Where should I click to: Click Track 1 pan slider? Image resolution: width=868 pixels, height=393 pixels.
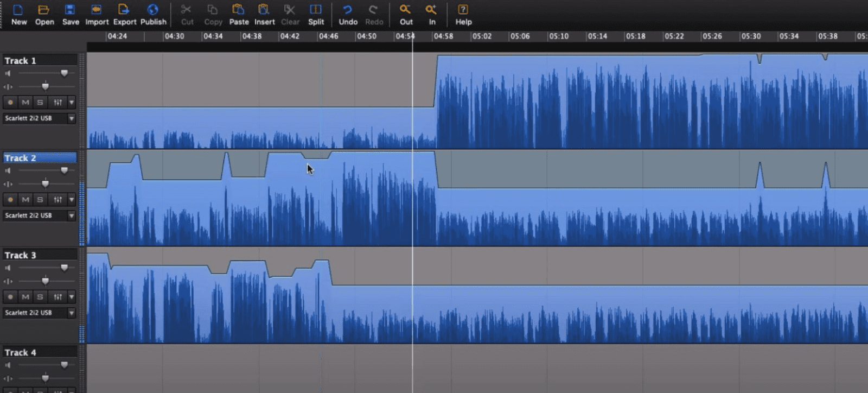(45, 87)
